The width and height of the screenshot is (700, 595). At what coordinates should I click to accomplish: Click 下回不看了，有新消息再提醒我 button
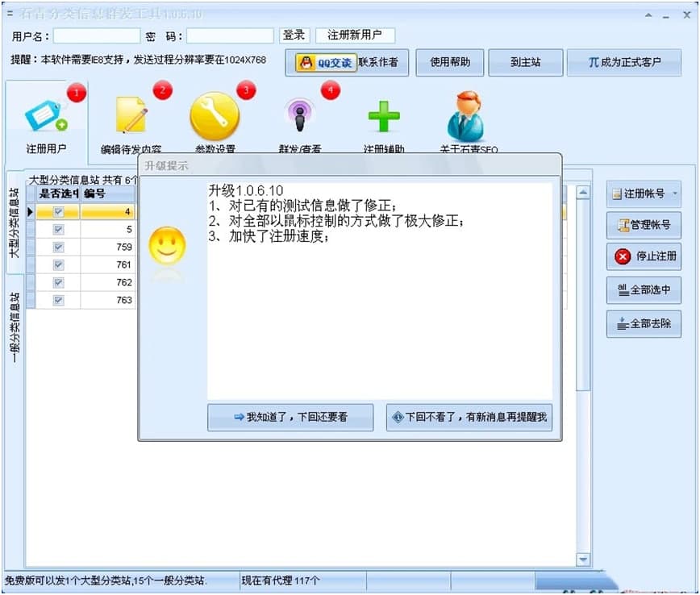click(469, 418)
